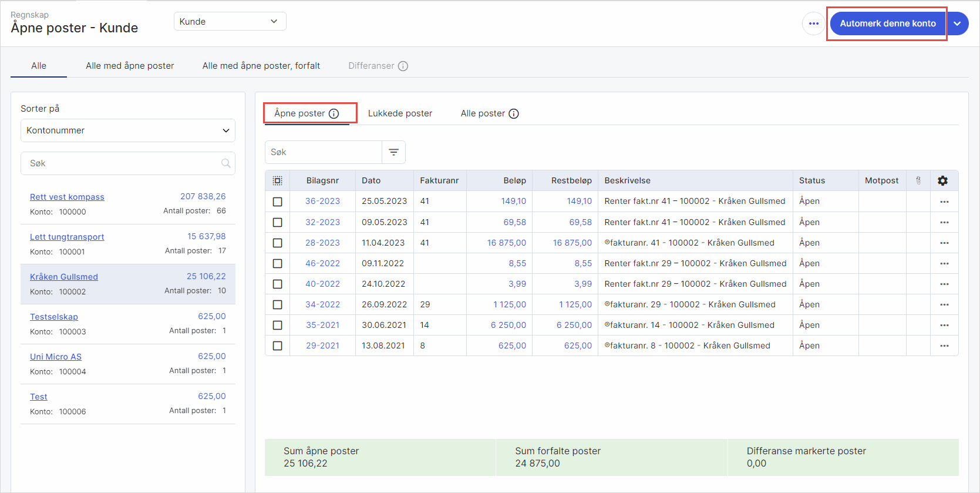Click info icon beside Alle poster tab
Image resolution: width=980 pixels, height=493 pixels.
tap(514, 113)
